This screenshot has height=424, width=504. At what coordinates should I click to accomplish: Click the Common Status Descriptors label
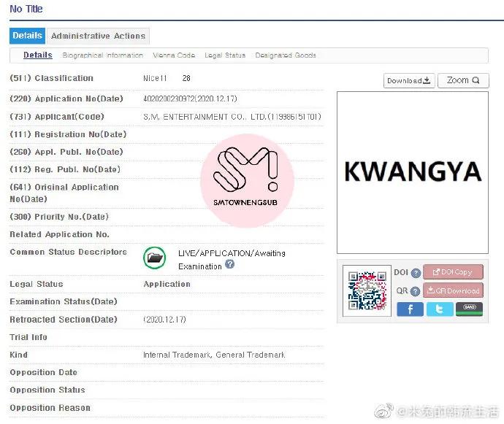68,252
